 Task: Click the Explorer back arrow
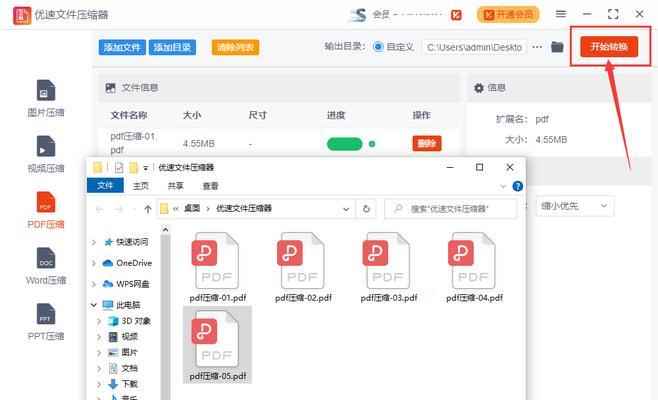99,209
